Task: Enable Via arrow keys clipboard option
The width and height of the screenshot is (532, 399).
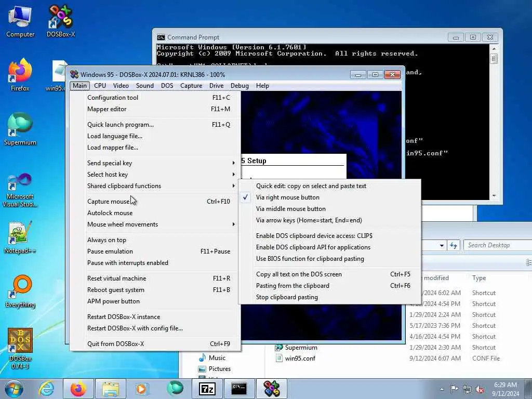Action: pyautogui.click(x=329, y=220)
